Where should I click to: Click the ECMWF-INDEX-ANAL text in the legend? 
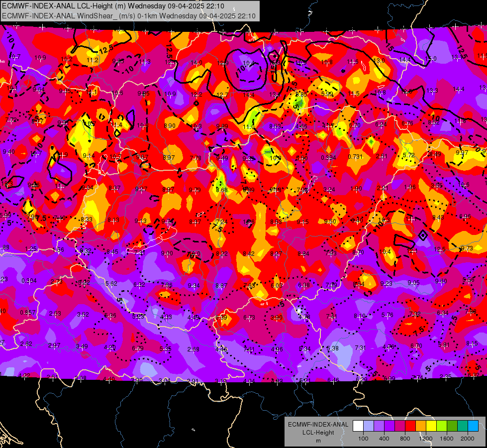[x=318, y=425]
